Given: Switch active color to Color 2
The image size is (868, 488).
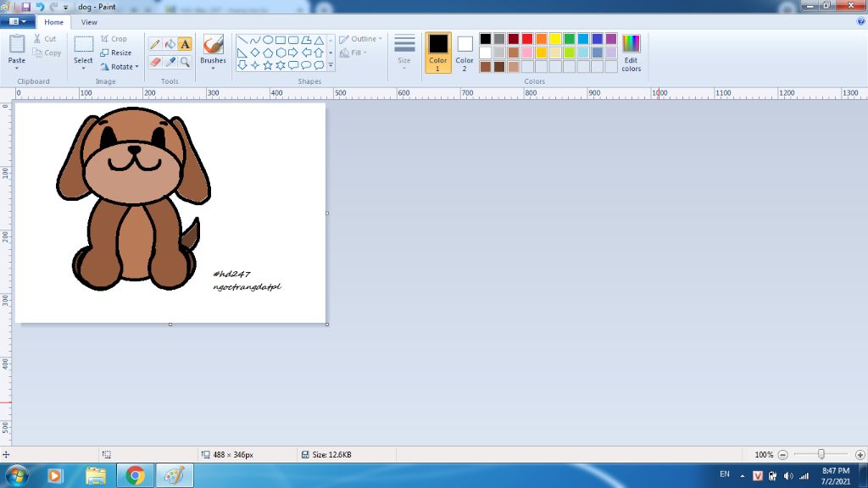Looking at the screenshot, I should [465, 53].
